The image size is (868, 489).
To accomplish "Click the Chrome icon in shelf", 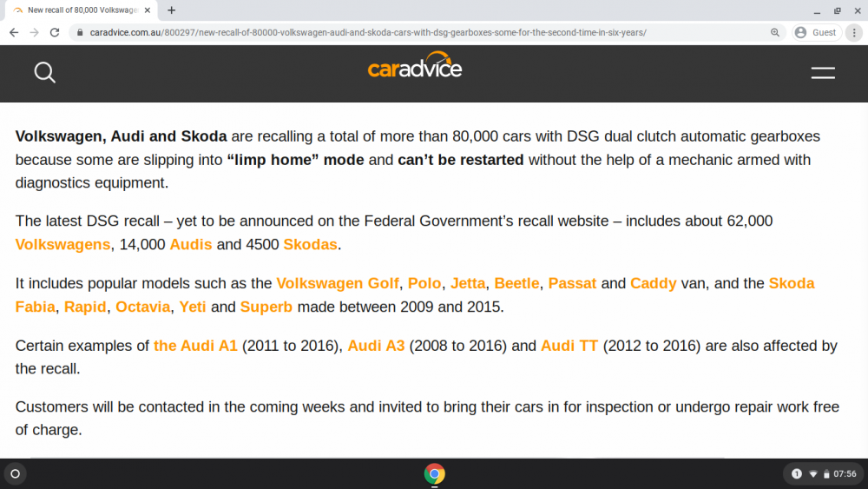I will 435,474.
